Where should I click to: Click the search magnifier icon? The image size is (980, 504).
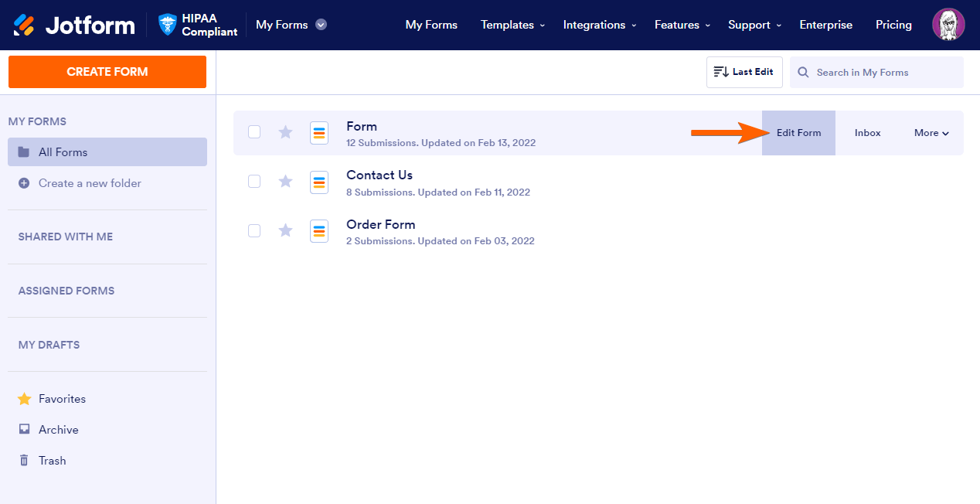point(803,73)
